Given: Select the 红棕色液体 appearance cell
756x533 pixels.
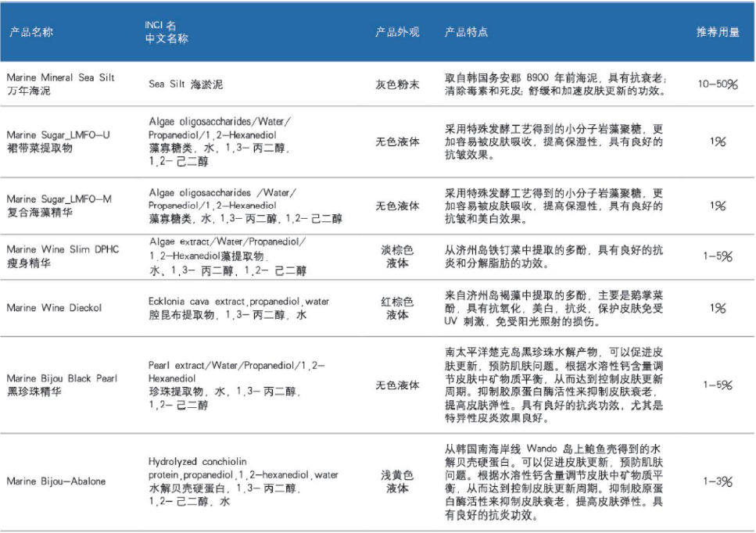Looking at the screenshot, I should click(397, 308).
